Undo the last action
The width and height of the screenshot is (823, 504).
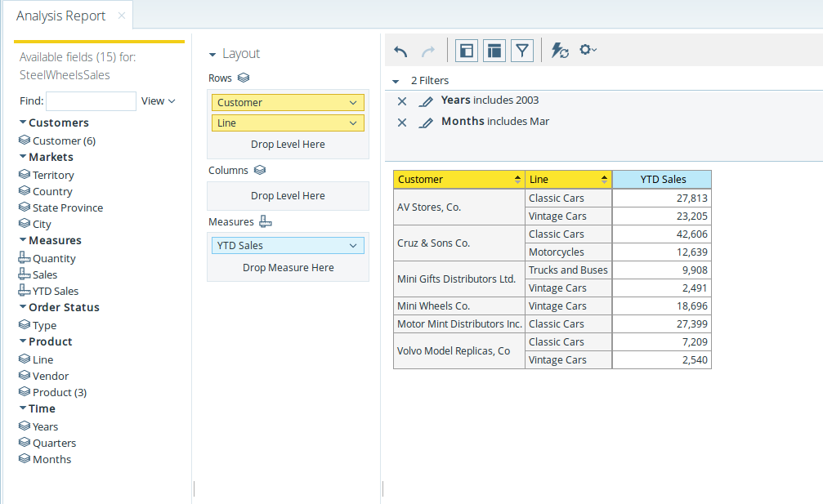click(400, 51)
